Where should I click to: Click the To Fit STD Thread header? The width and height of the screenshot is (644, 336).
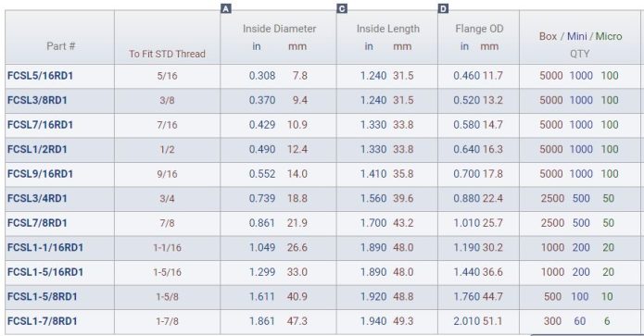pos(167,54)
